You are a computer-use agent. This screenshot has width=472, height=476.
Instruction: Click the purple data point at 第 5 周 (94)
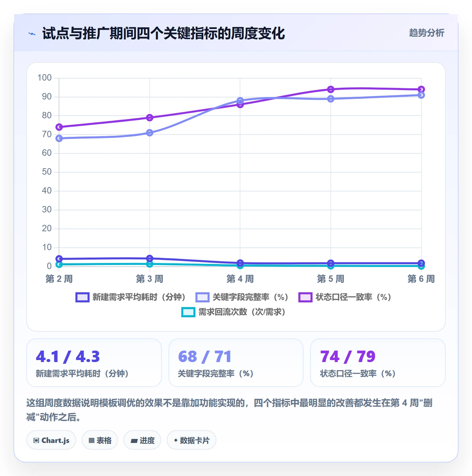pos(331,89)
